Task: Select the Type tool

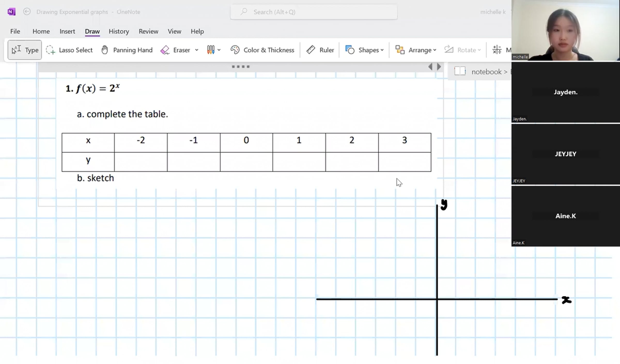Action: tap(25, 50)
